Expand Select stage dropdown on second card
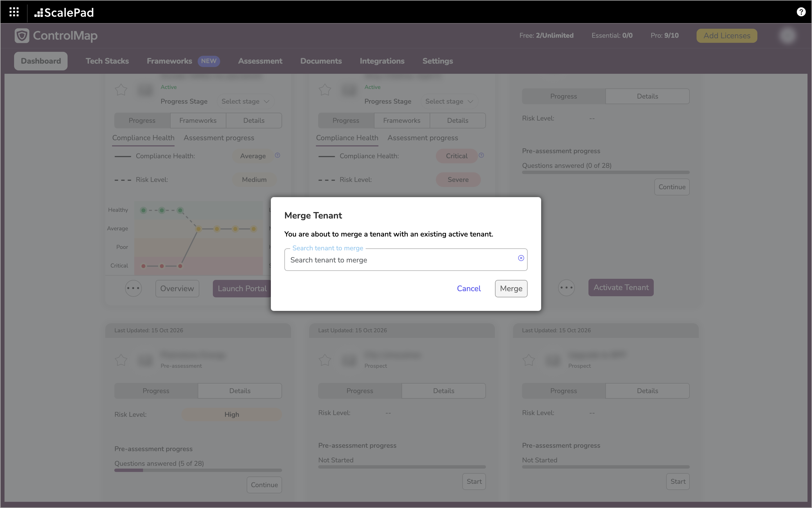The image size is (812, 508). point(449,101)
